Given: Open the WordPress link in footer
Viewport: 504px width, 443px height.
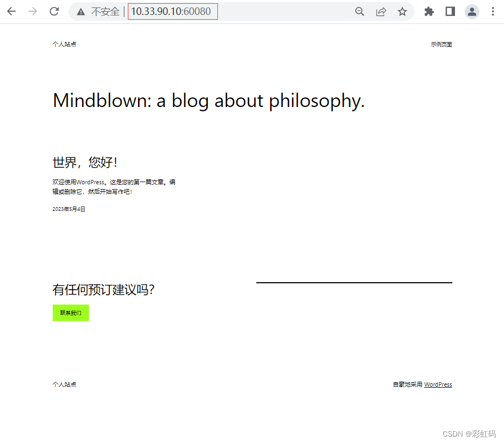Looking at the screenshot, I should 438,384.
